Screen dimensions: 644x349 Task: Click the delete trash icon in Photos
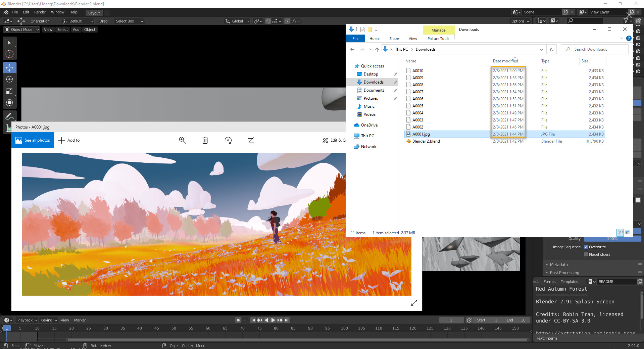coord(205,140)
